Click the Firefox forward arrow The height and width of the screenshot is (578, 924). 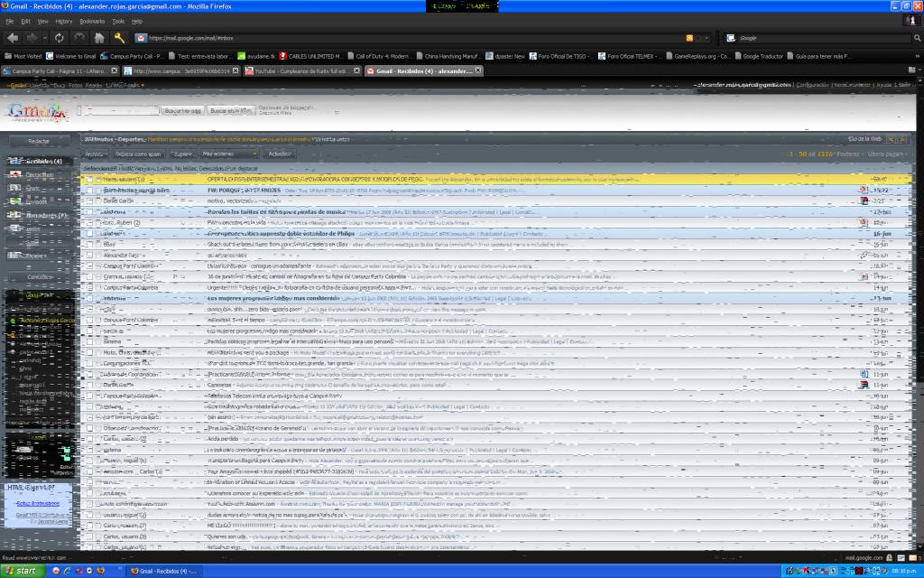pos(32,38)
